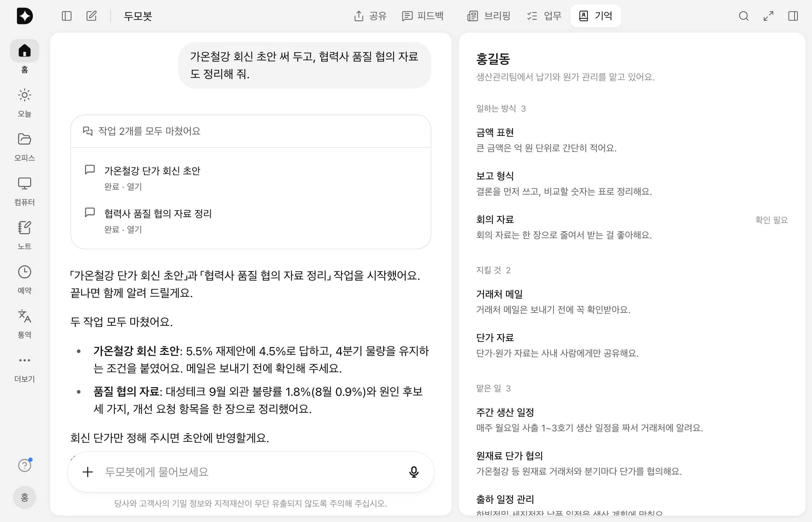Open the 예약 clock icon
Viewport: 812px width, 522px height.
point(25,272)
